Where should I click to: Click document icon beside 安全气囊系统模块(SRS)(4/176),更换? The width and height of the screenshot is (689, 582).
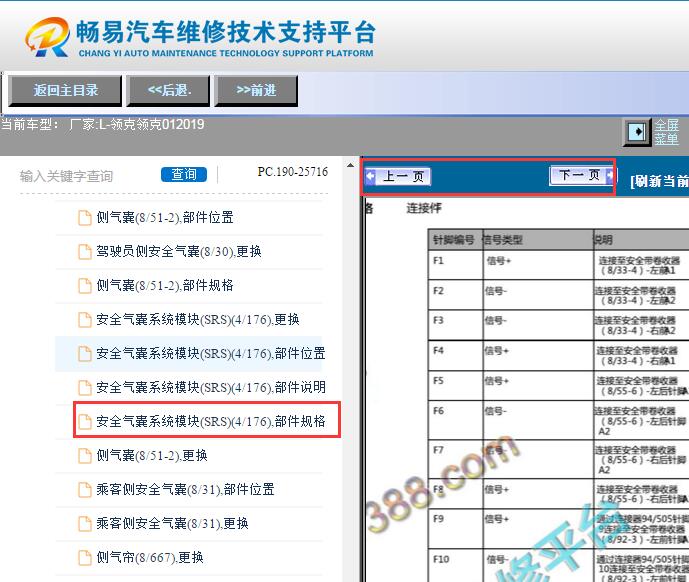tap(84, 320)
